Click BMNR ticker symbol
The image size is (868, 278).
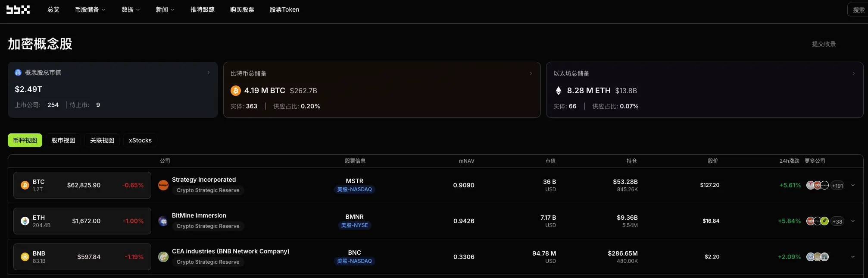pyautogui.click(x=355, y=217)
